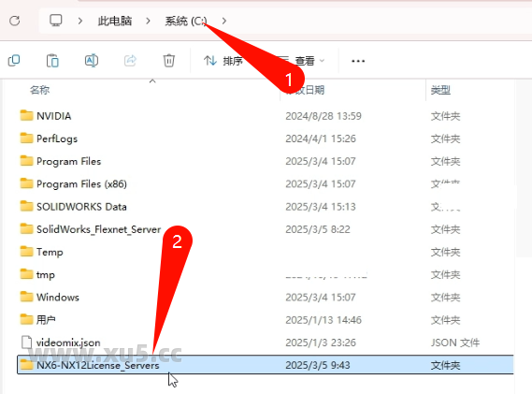
Task: Expand chevron after 此电脑
Action: [x=148, y=21]
